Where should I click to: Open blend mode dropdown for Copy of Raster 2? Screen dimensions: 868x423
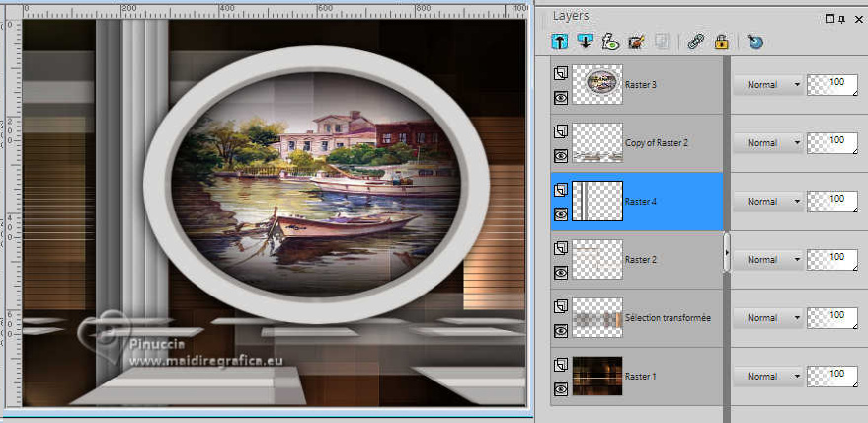tap(768, 143)
